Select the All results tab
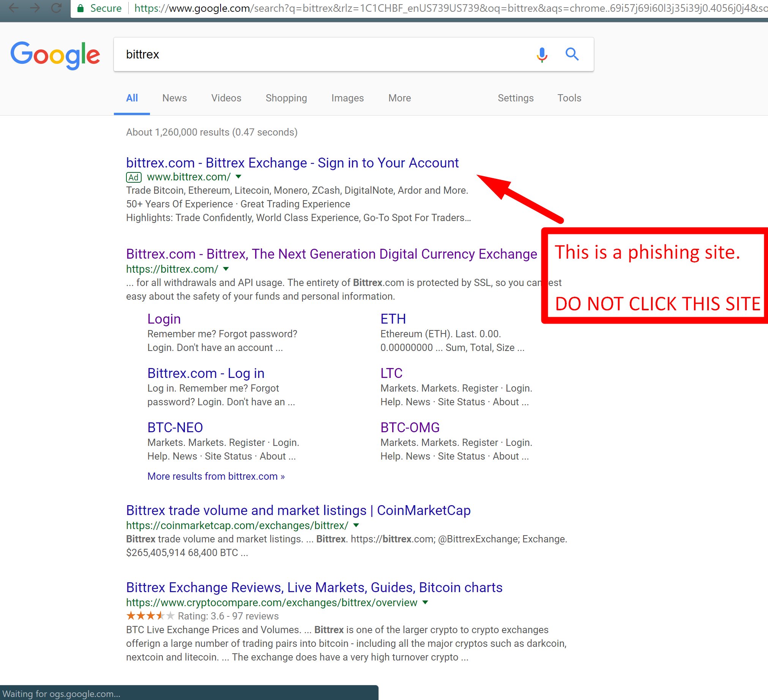Viewport: 768px width, 700px height. point(132,98)
